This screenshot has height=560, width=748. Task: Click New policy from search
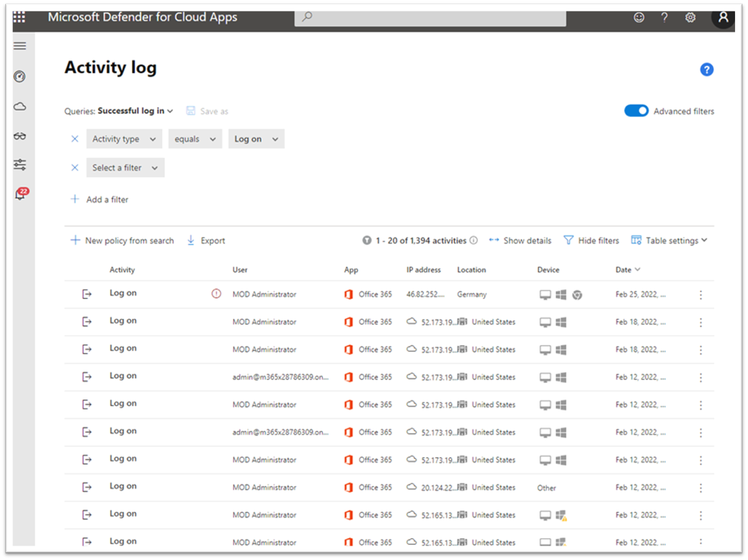pyautogui.click(x=123, y=241)
